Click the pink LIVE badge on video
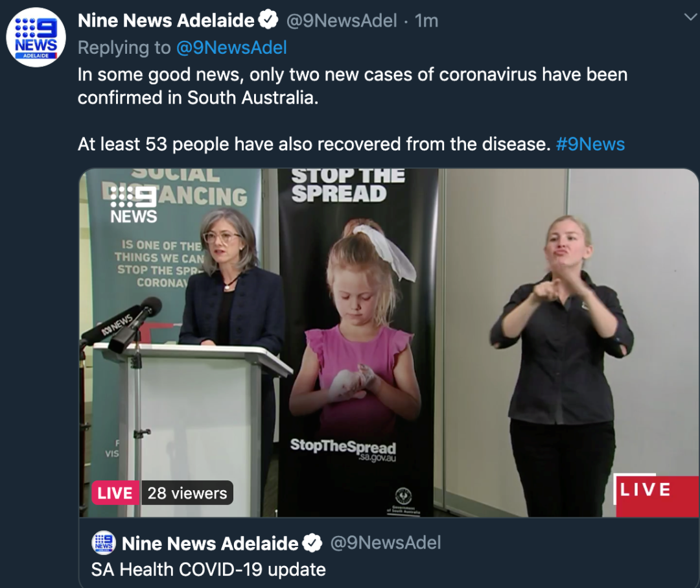The width and height of the screenshot is (700, 588). [x=115, y=493]
